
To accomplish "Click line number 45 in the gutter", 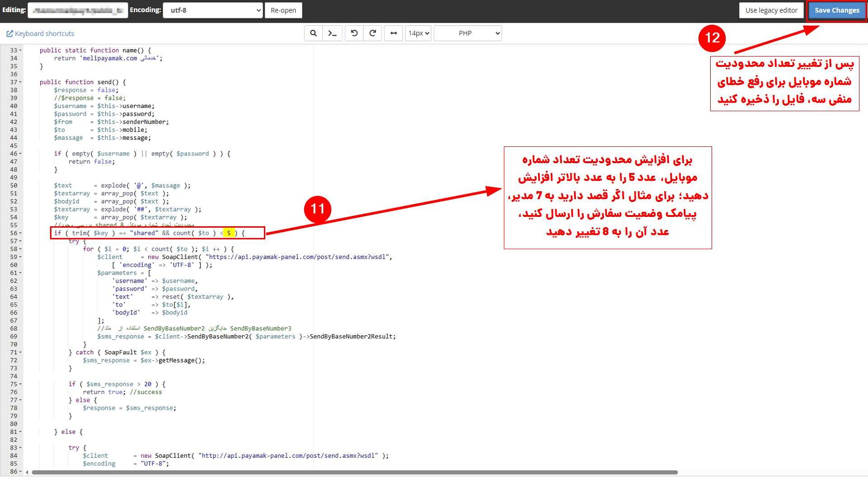I will [x=14, y=146].
